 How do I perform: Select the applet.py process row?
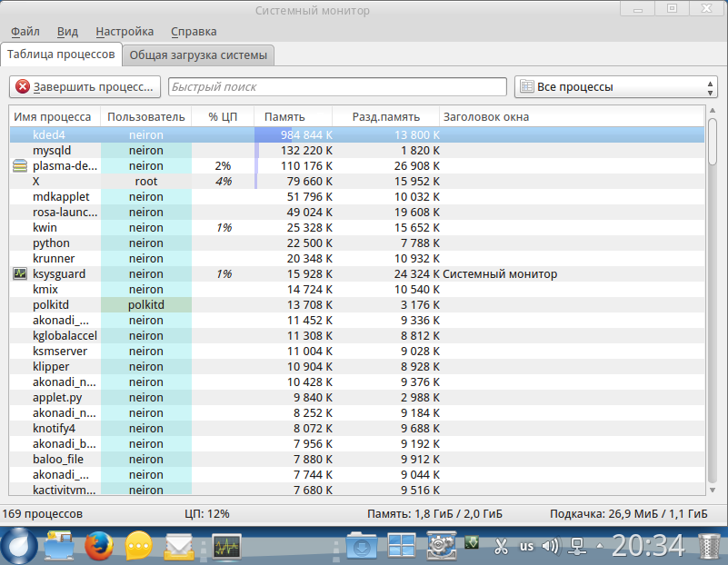(356, 398)
